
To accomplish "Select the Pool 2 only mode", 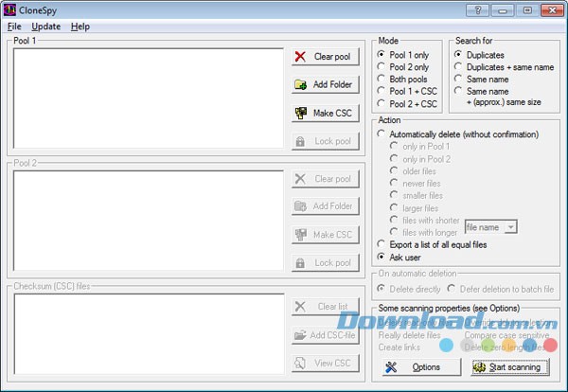I will pos(382,67).
